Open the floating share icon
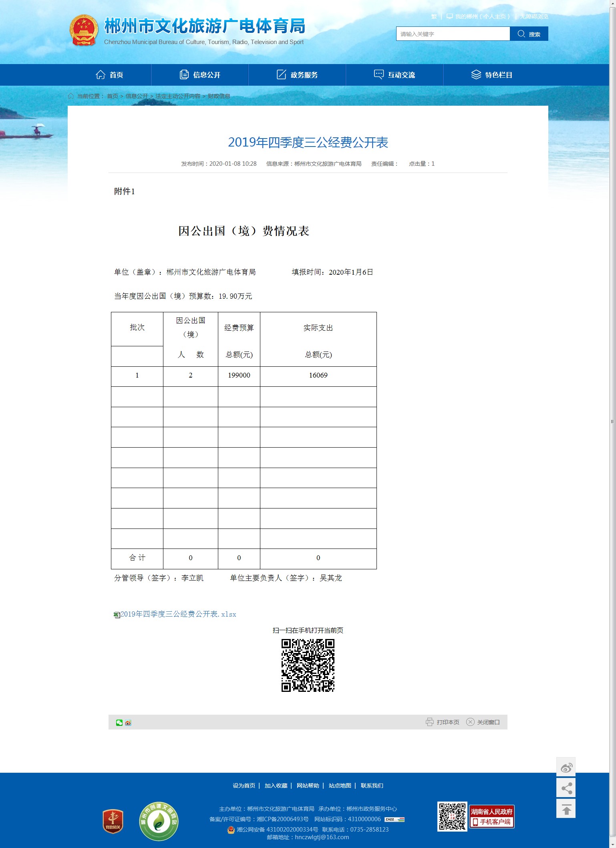This screenshot has height=848, width=616. coord(566,788)
